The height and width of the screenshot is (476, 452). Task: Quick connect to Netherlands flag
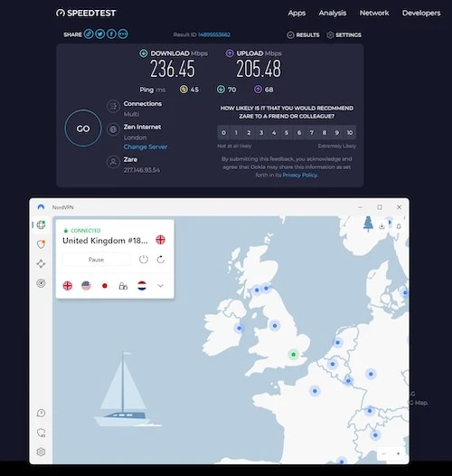[142, 286]
